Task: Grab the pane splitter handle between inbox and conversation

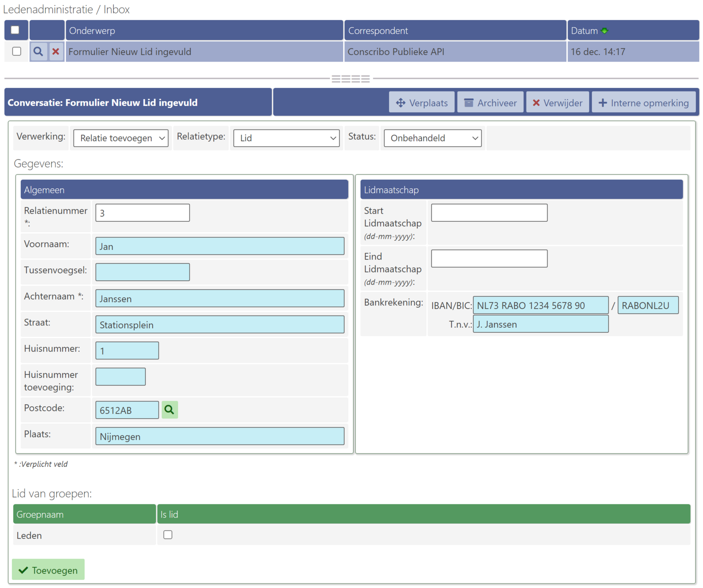Action: (x=351, y=79)
